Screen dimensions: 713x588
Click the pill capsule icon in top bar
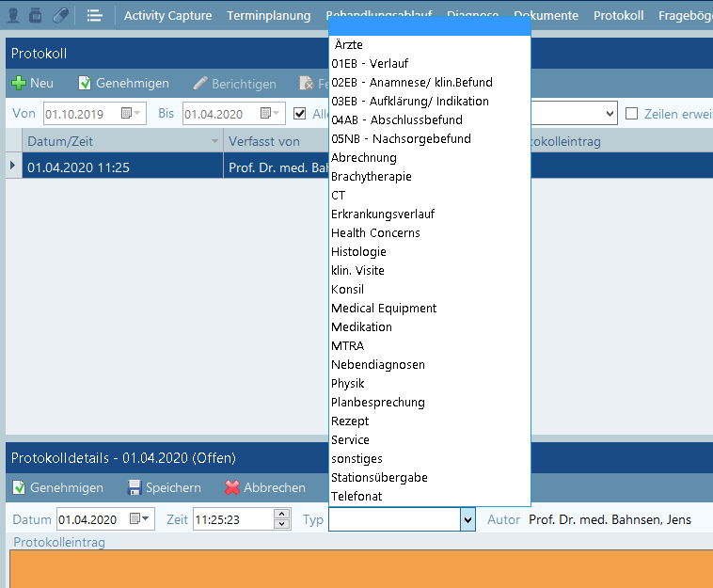[x=60, y=15]
